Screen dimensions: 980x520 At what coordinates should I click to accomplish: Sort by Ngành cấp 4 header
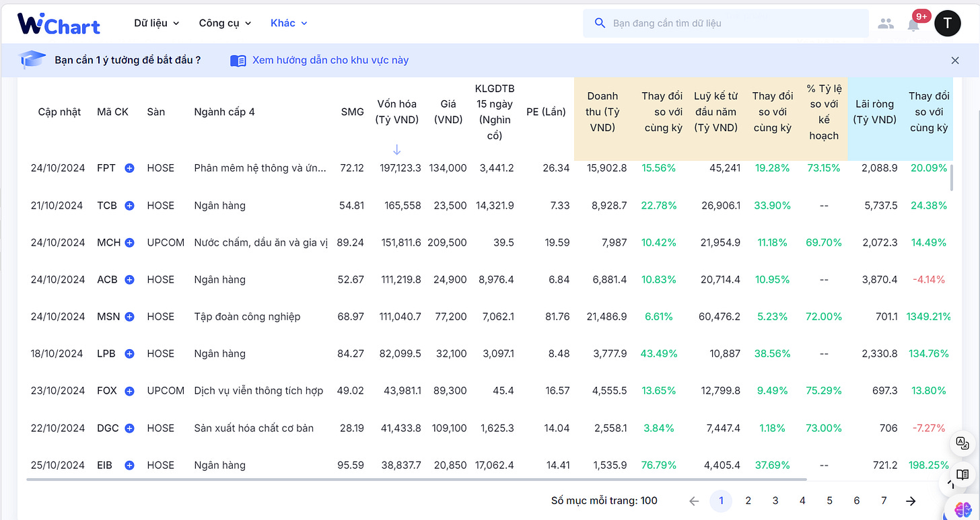tap(224, 112)
